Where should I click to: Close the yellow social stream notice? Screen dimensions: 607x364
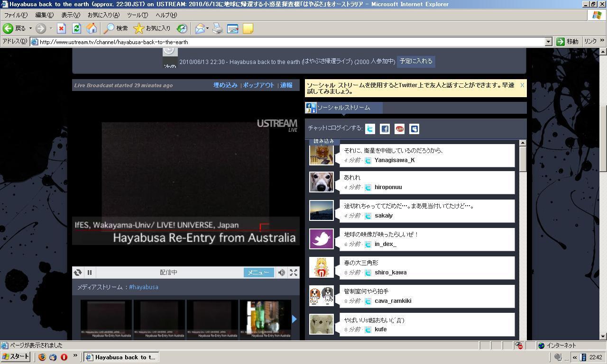(x=522, y=85)
